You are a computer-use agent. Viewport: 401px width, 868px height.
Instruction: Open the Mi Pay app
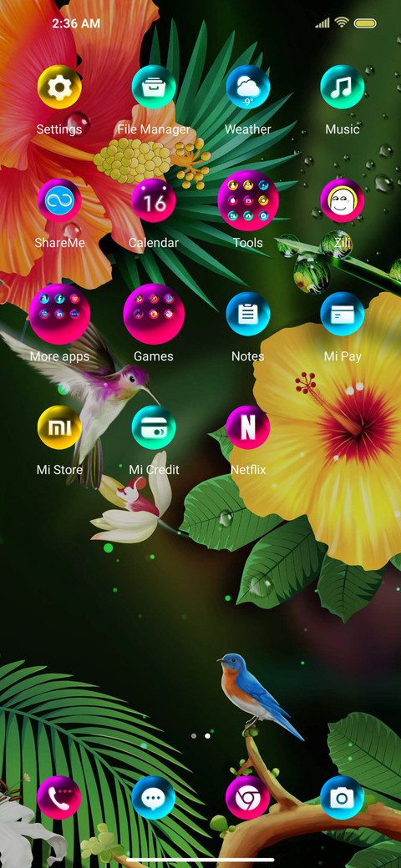[343, 314]
